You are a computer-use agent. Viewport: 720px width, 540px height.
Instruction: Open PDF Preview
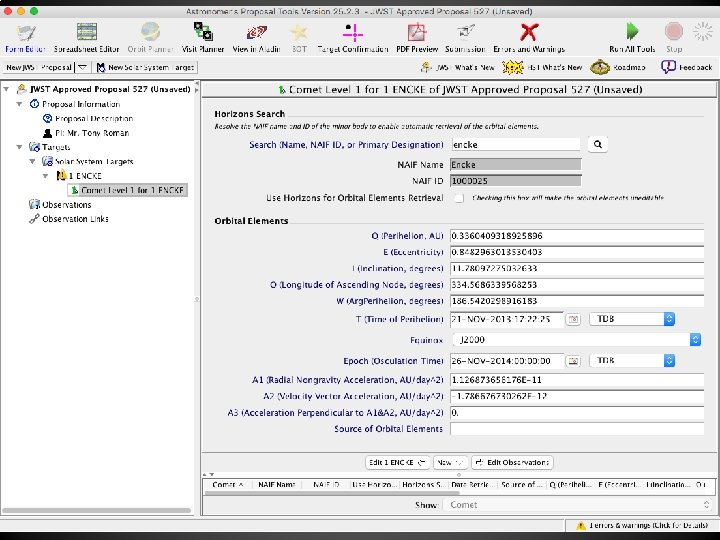[417, 38]
